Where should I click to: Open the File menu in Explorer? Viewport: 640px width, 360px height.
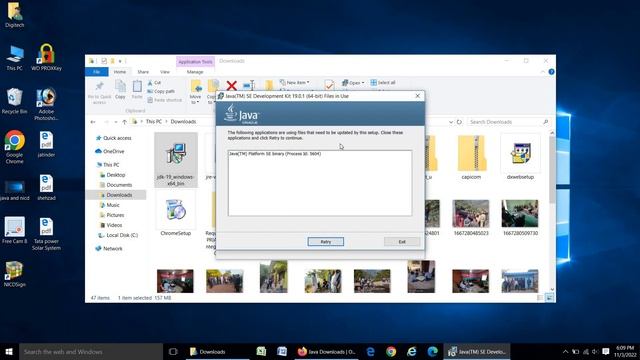(x=97, y=72)
